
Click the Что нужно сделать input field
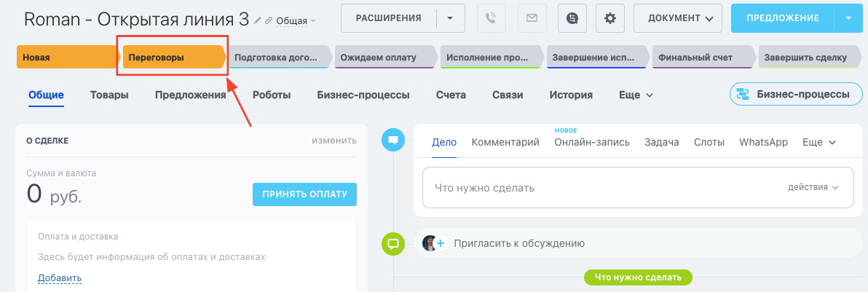click(x=638, y=187)
